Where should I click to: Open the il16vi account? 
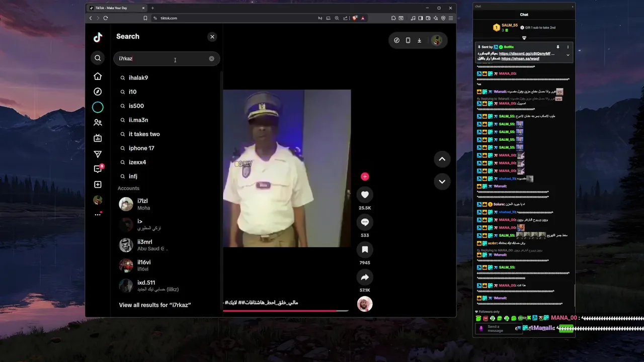(x=167, y=265)
